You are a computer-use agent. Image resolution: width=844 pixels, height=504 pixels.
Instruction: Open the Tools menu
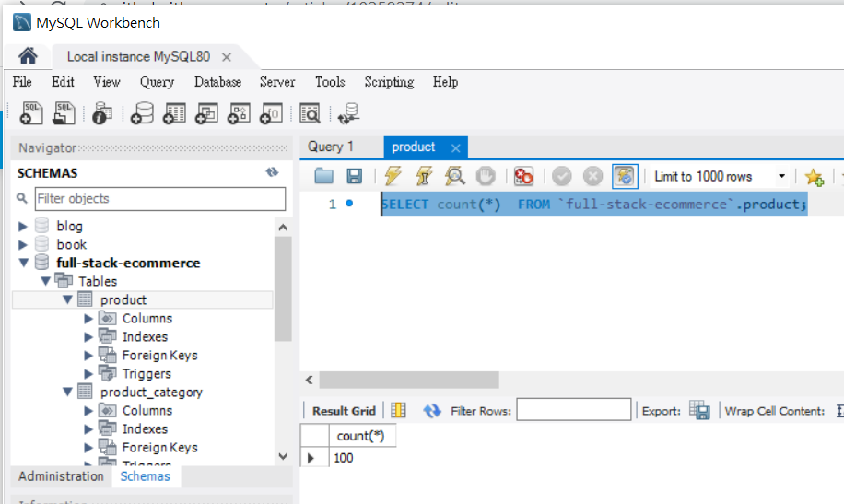pos(330,82)
